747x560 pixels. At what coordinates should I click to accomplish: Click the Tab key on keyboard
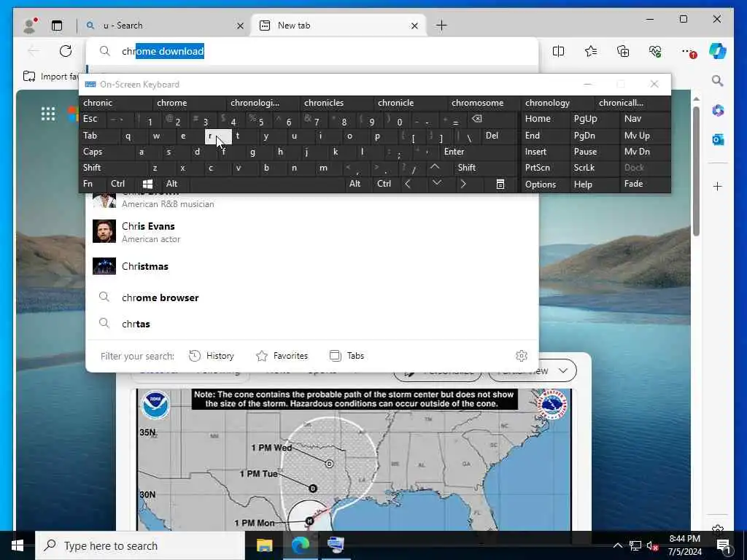pyautogui.click(x=98, y=136)
